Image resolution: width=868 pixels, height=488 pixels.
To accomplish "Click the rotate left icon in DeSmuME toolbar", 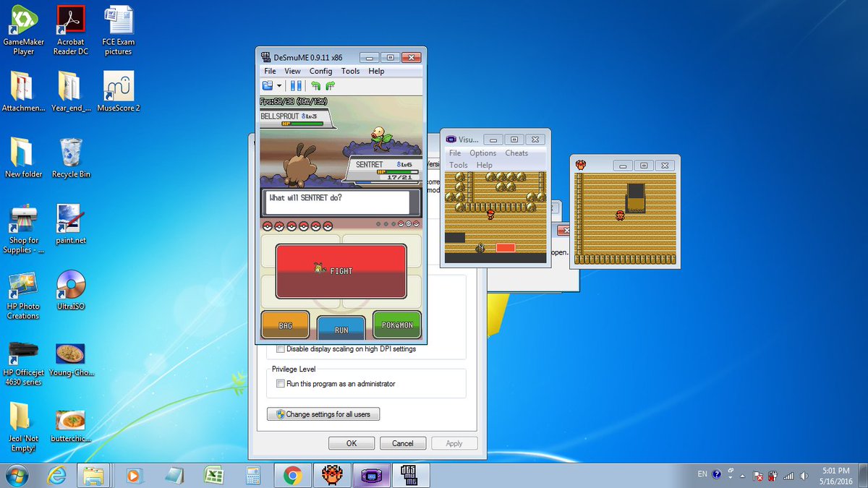I will [315, 85].
